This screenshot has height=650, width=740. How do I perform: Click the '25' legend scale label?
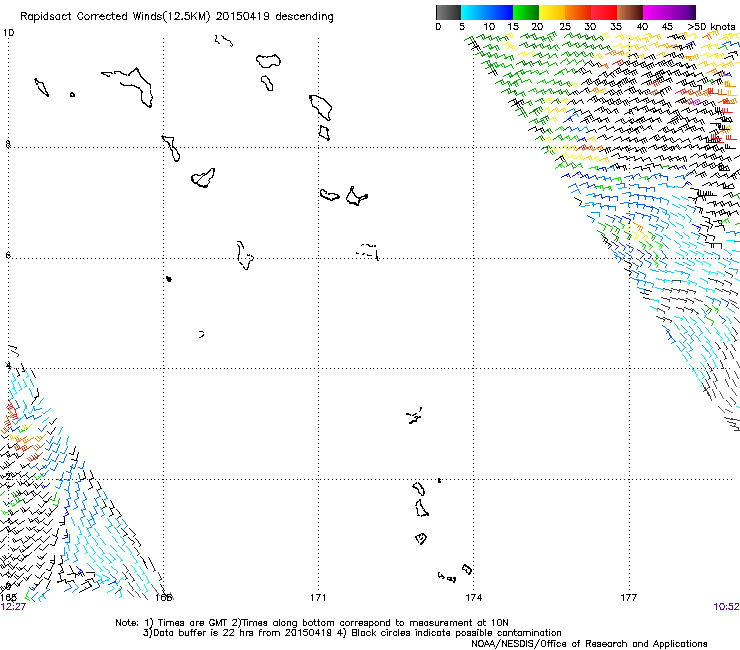click(x=564, y=27)
